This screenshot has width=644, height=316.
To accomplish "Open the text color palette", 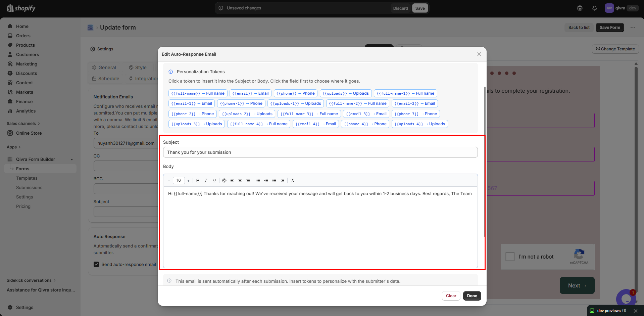I will tap(224, 181).
